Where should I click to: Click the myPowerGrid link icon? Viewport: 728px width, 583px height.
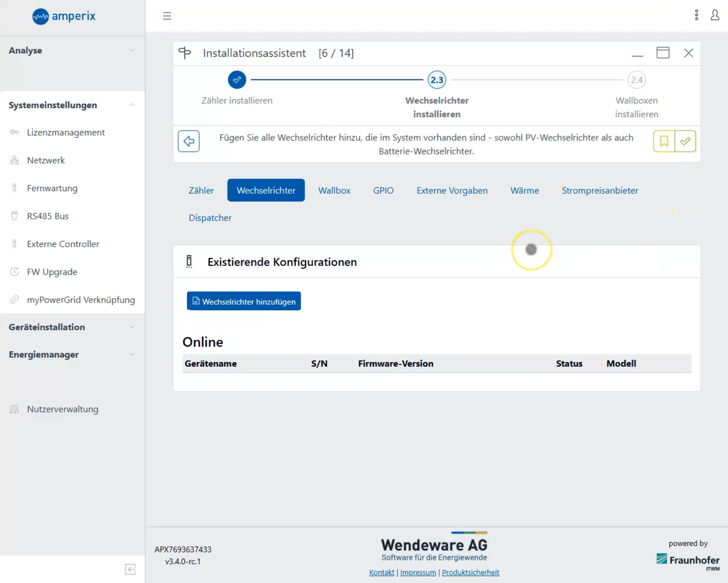point(15,300)
